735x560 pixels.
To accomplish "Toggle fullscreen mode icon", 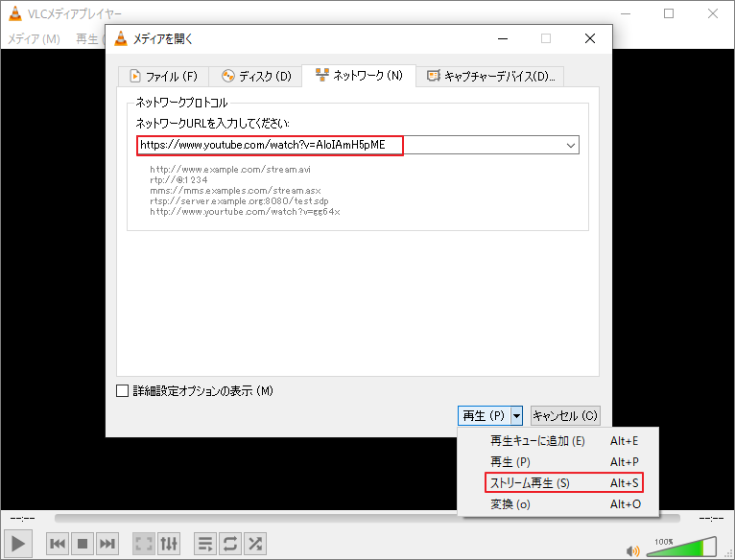I will click(x=144, y=544).
